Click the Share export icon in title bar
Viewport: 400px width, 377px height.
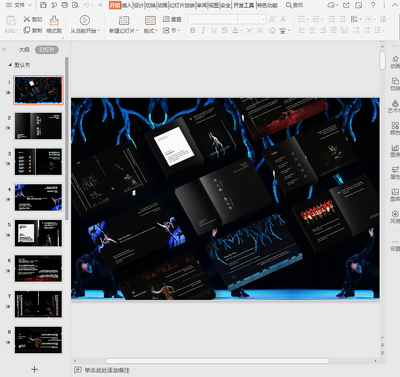347,5
